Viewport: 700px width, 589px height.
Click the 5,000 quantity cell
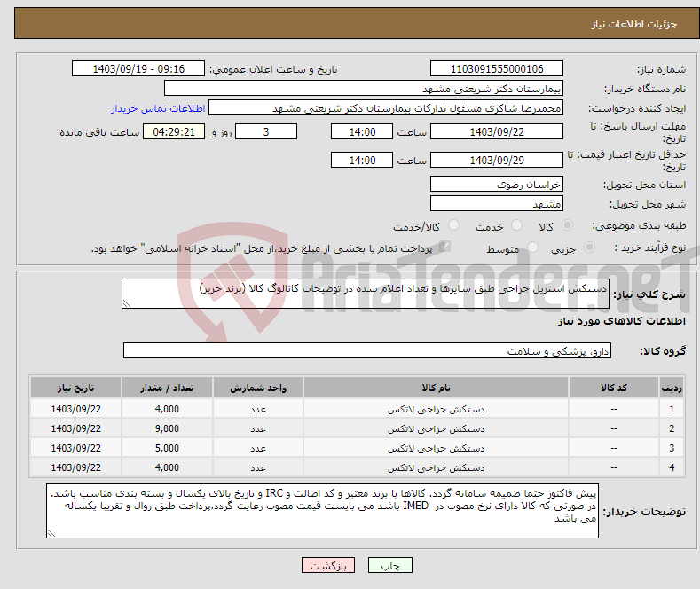pyautogui.click(x=167, y=448)
